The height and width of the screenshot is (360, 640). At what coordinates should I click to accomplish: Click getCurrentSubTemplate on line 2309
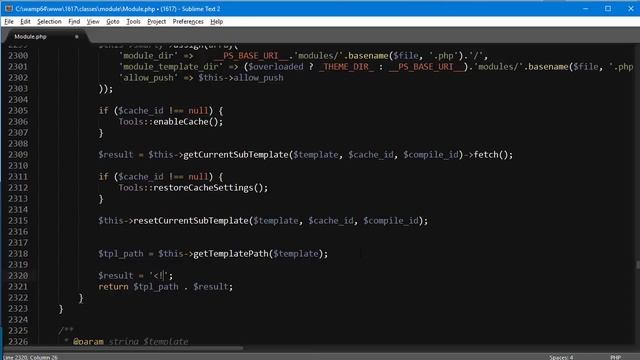236,155
